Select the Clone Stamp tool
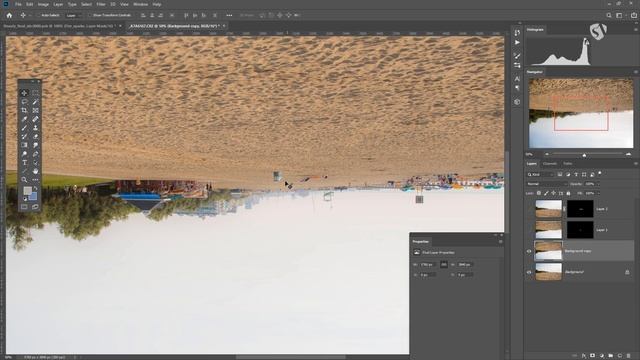 click(x=36, y=128)
